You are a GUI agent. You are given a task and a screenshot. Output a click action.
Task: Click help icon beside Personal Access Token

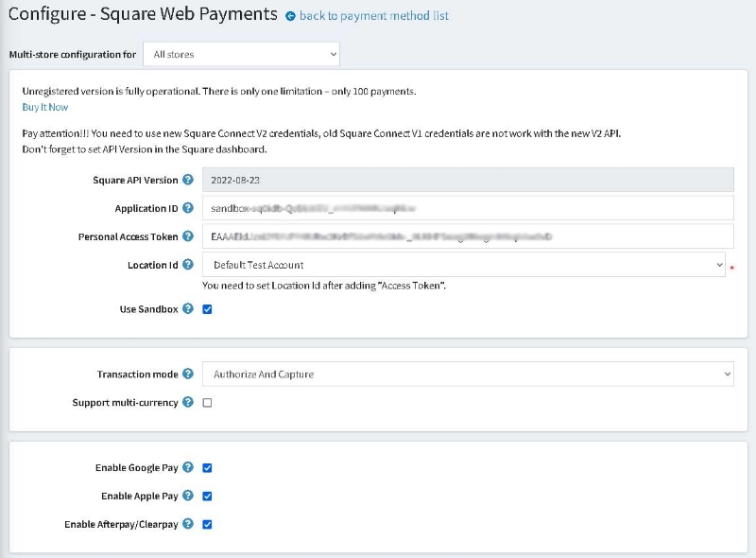(188, 236)
